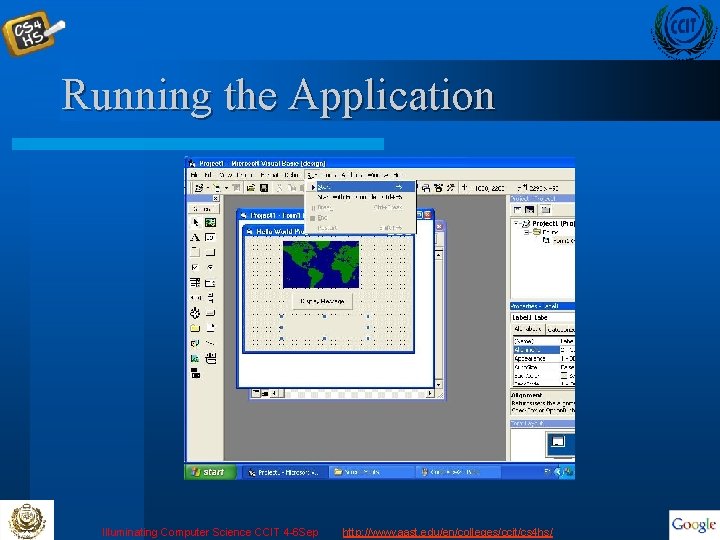Screen dimensions: 720x540
Task: Click the Display Message button on the form
Action: click(322, 301)
